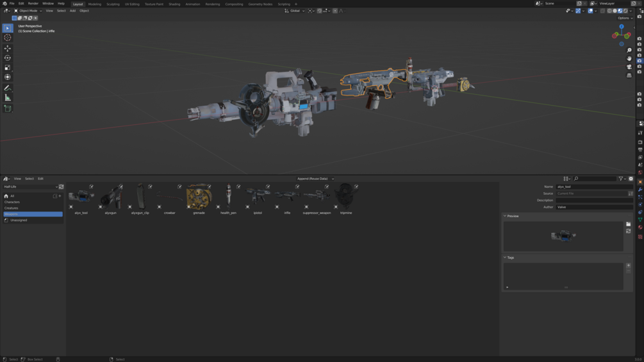This screenshot has height=362, width=644.
Task: Open the viewport Add menu
Action: tap(72, 11)
